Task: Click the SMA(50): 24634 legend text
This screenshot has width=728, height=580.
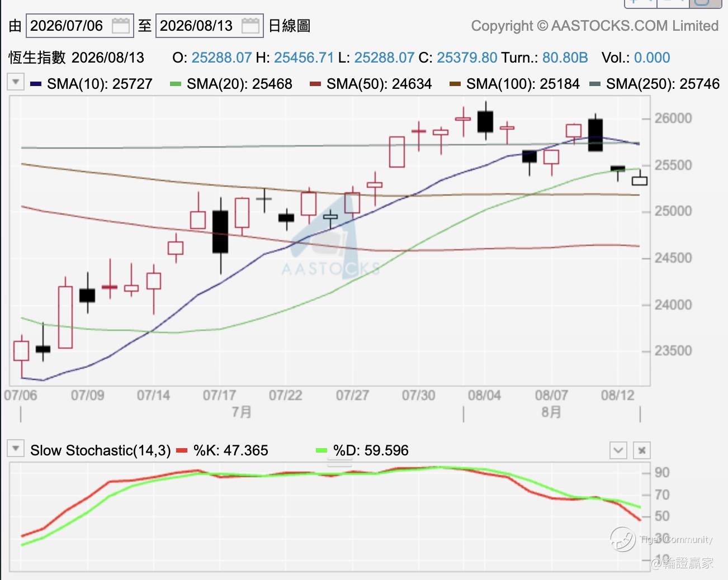Action: (x=379, y=84)
